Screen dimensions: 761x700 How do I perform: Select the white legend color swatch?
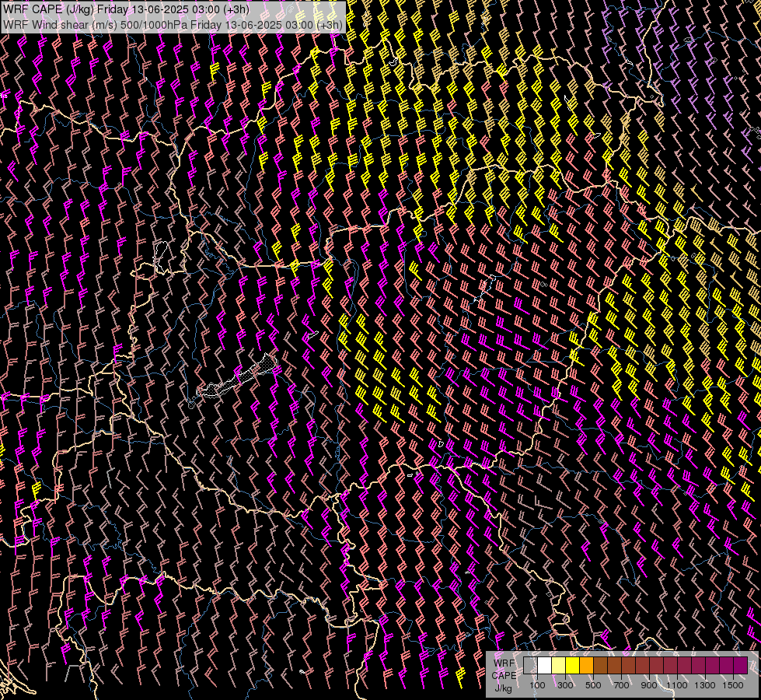tap(545, 665)
